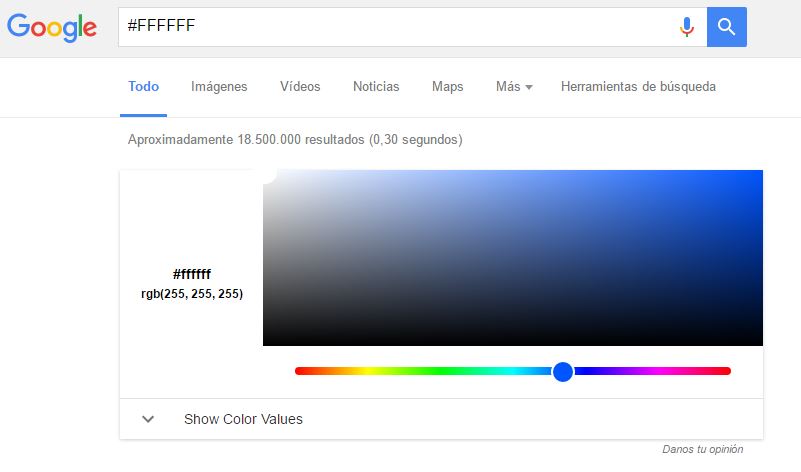Start voice search with the microphone icon

686,27
